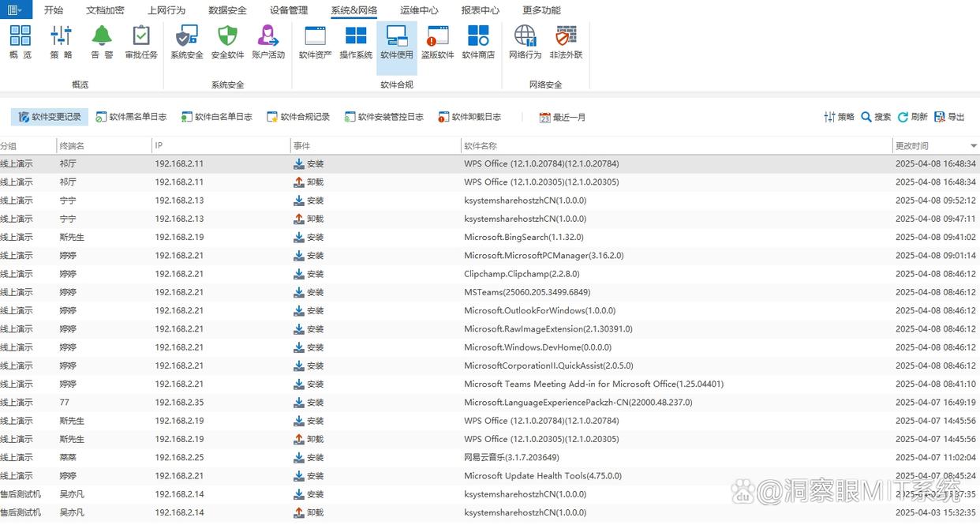Select the 操作系统 icon in the ribbon
Image resolution: width=980 pixels, height=525 pixels.
355,43
